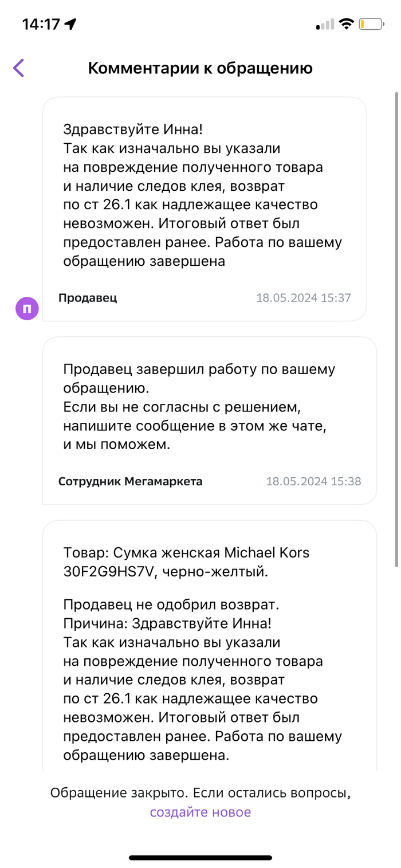Tap the 18.05.2024 15:38 timestamp
The image size is (401, 868).
pos(313,481)
